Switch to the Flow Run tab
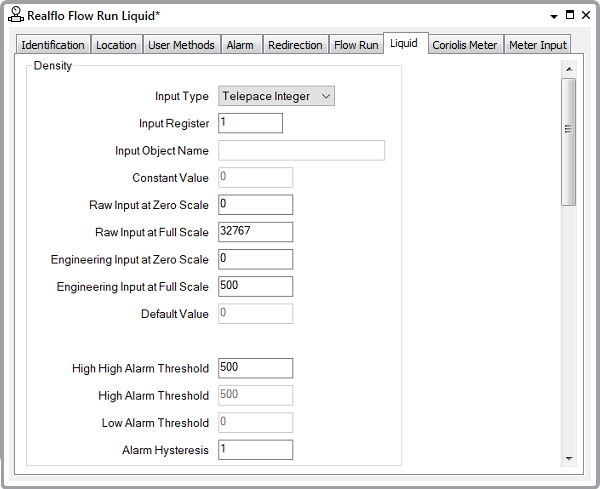This screenshot has width=600, height=489. coord(356,45)
